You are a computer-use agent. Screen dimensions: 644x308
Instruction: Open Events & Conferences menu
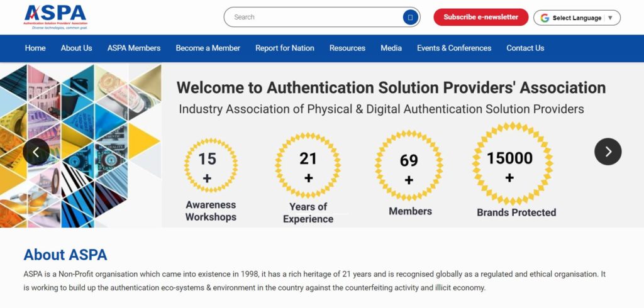(454, 48)
